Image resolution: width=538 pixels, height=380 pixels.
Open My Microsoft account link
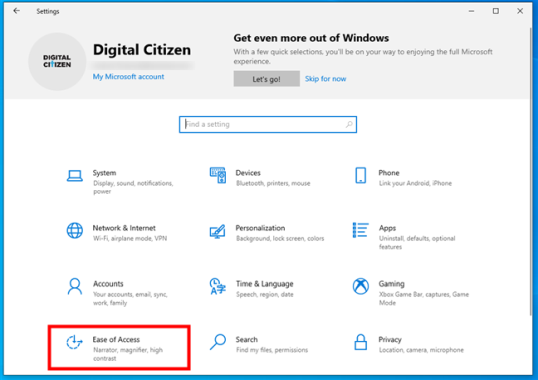click(128, 76)
